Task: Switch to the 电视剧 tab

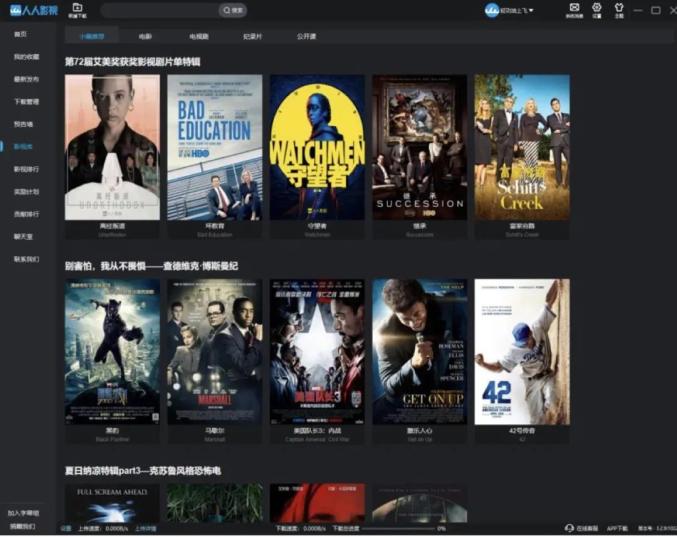Action: pyautogui.click(x=199, y=35)
